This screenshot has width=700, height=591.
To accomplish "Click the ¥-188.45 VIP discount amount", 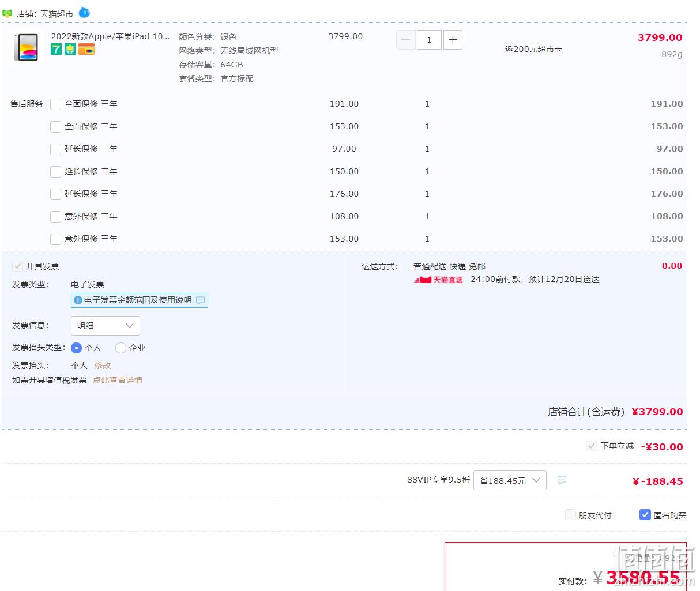I will [658, 481].
